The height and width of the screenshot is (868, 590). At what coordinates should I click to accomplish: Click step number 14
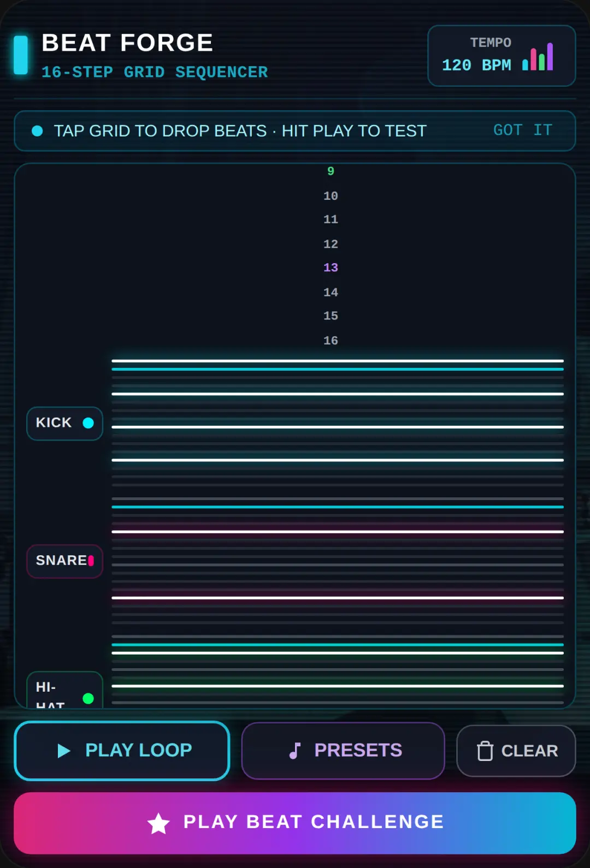click(331, 293)
